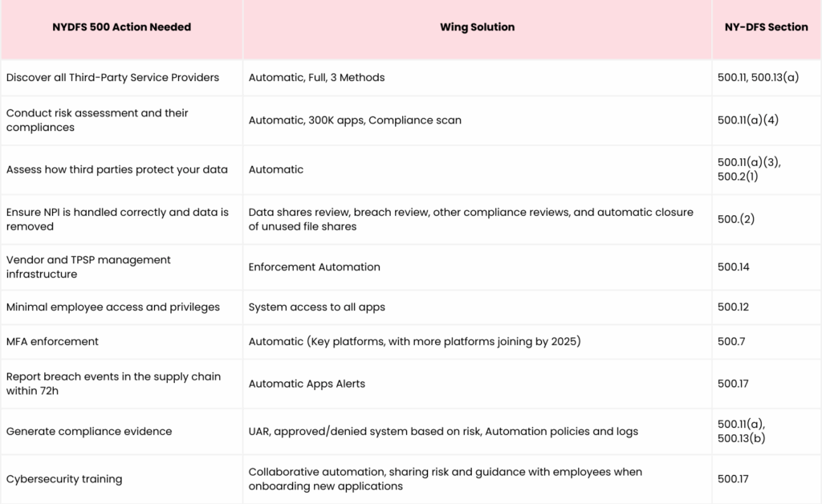This screenshot has width=822, height=504.
Task: Click the 'NYDFS 500 Action Needed' column header
Action: (122, 27)
